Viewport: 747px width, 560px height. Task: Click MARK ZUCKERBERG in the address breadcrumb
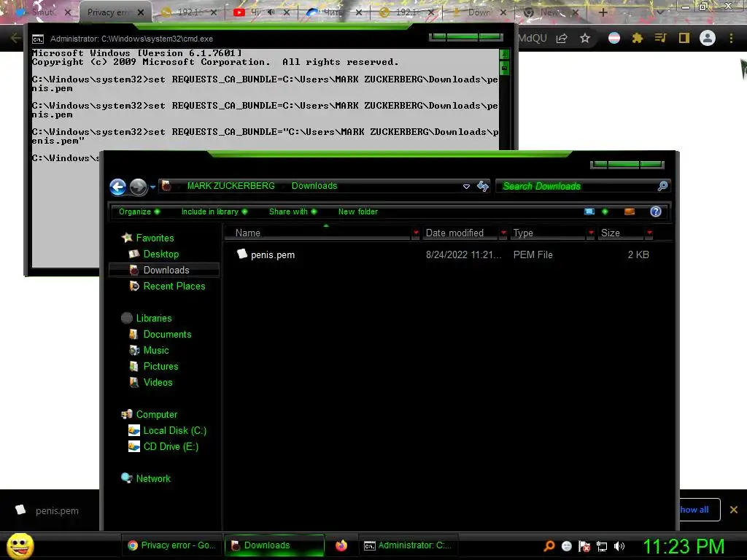tap(231, 186)
